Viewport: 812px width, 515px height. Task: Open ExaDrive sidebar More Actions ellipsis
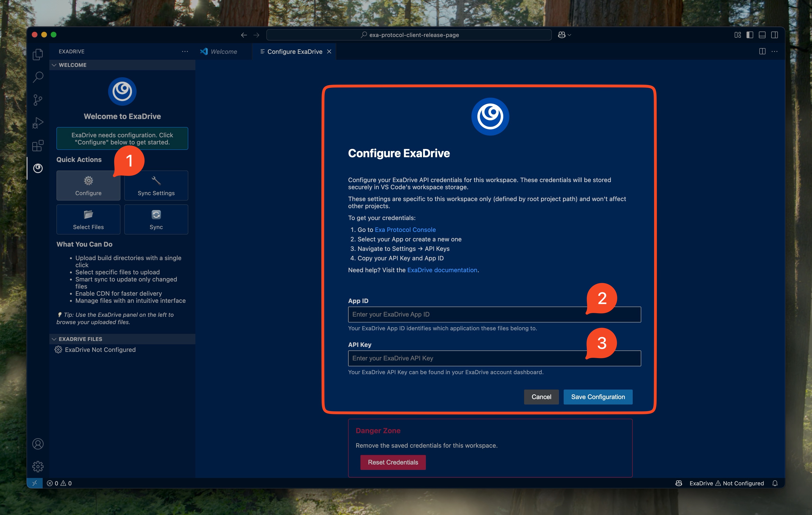[x=185, y=51]
